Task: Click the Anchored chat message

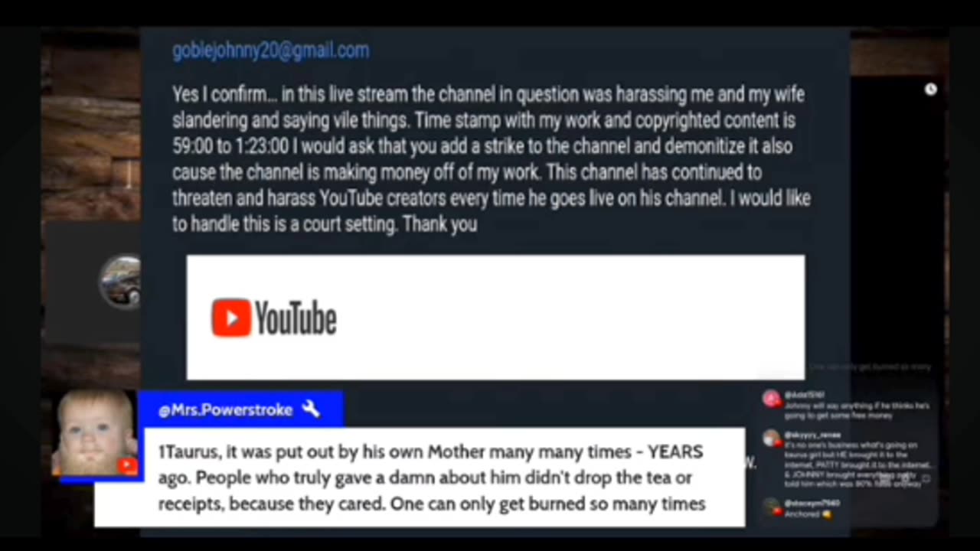Action: (x=808, y=514)
